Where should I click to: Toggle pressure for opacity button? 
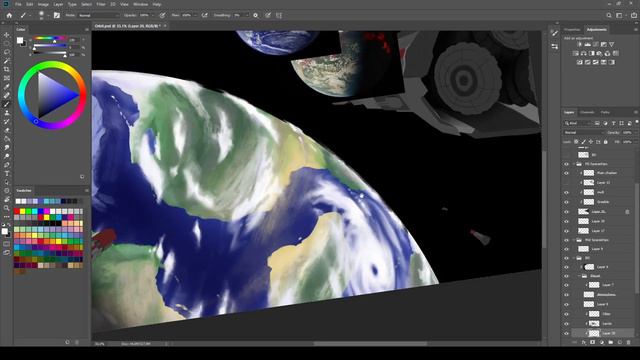162,16
